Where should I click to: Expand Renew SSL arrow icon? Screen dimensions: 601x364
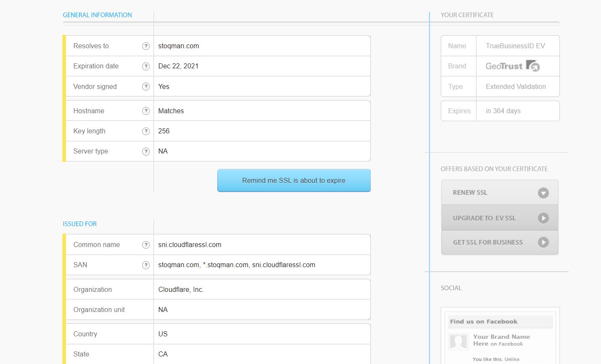(543, 193)
